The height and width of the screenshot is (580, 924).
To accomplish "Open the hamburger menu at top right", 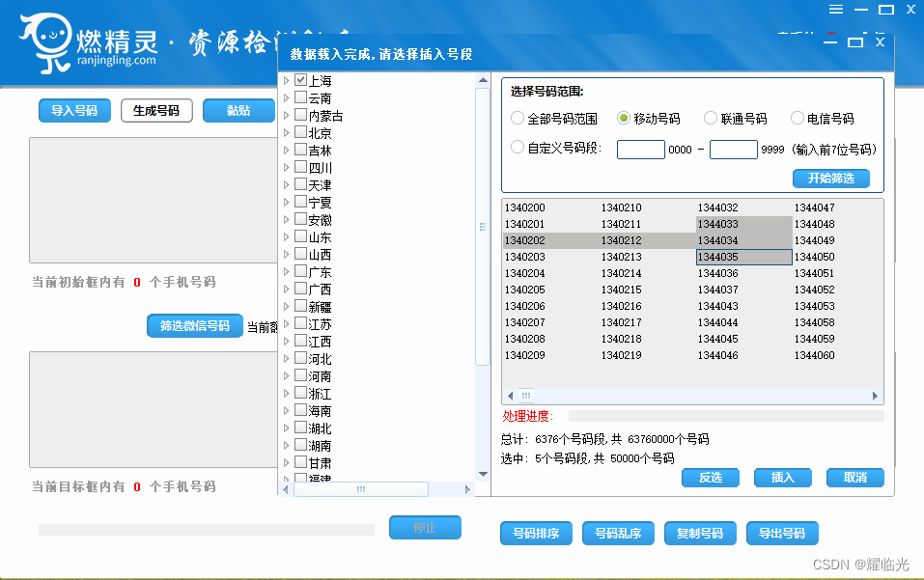I will (x=835, y=10).
